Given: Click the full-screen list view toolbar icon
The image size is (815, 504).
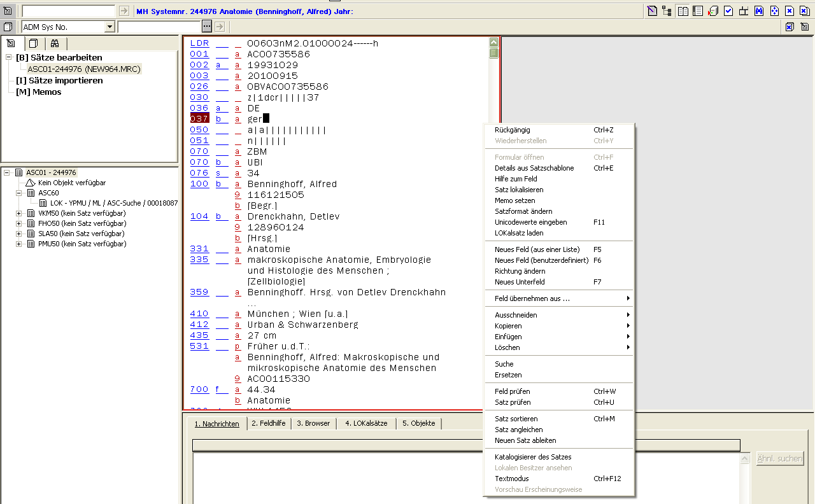Looking at the screenshot, I should [698, 11].
